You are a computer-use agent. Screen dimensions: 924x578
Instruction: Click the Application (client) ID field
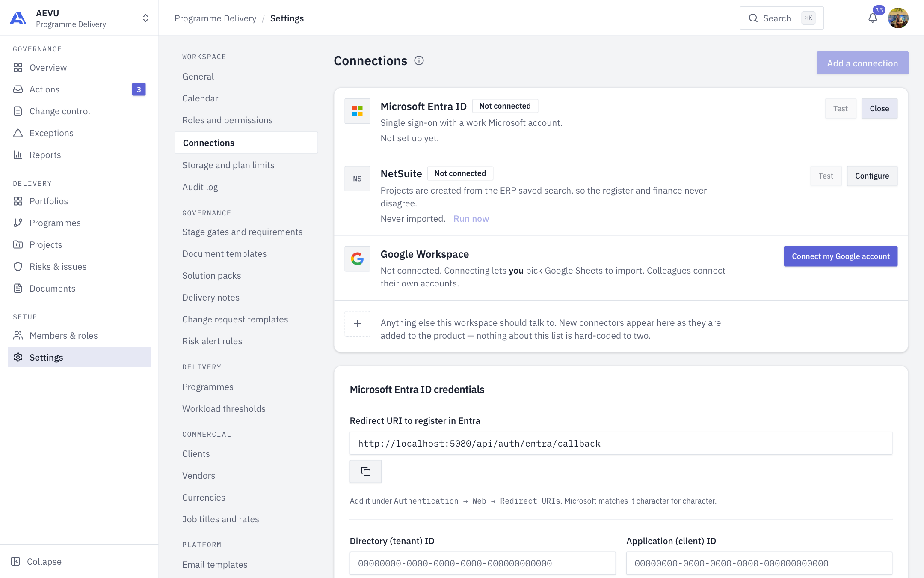[759, 563]
